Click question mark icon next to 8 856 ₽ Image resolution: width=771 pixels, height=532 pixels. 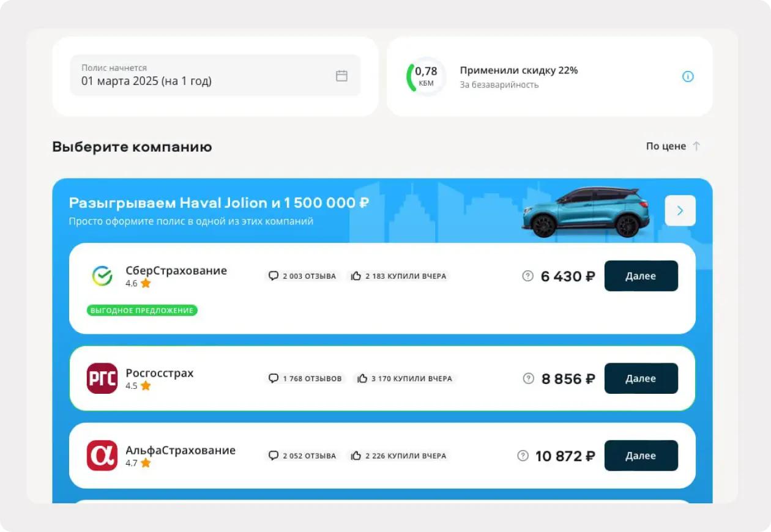click(x=528, y=379)
